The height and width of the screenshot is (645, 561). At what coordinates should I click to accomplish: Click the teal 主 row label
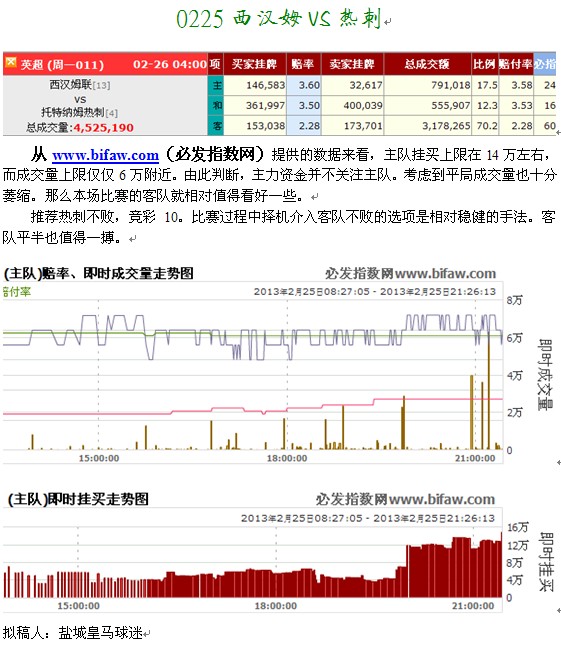pyautogui.click(x=216, y=85)
